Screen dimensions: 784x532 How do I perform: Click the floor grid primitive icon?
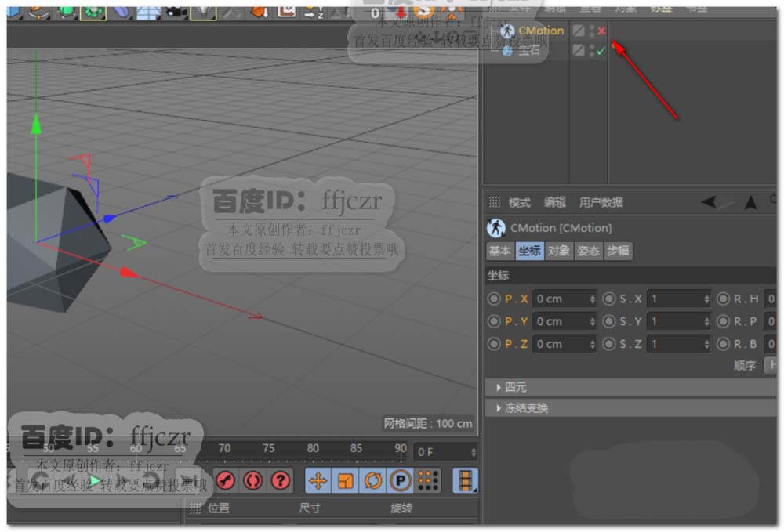[148, 12]
